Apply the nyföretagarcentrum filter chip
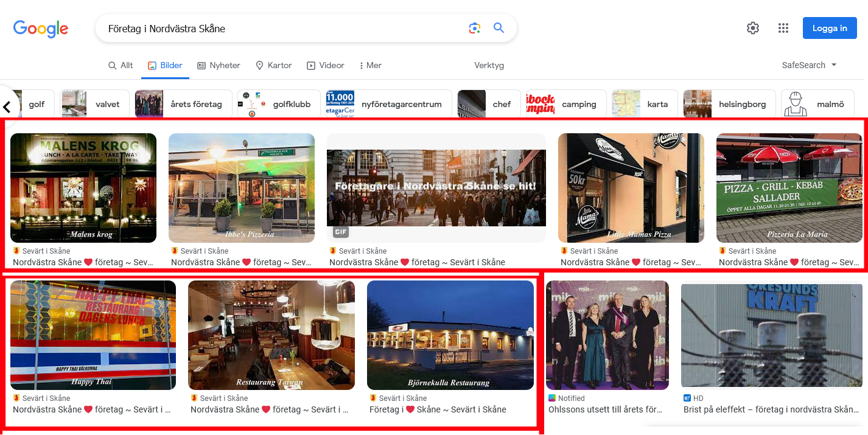This screenshot has height=435, width=868. 389,104
